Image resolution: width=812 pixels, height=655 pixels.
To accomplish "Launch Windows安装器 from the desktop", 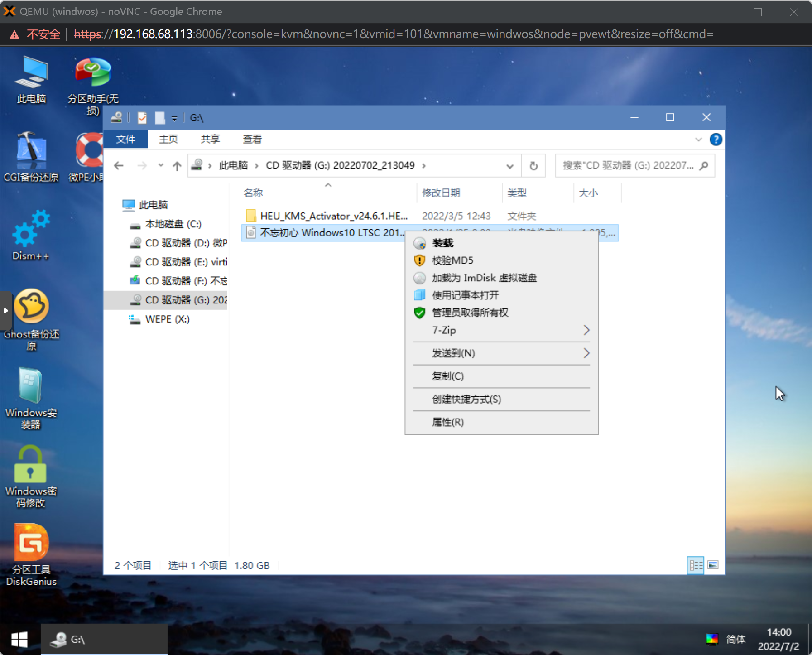I will tap(31, 399).
